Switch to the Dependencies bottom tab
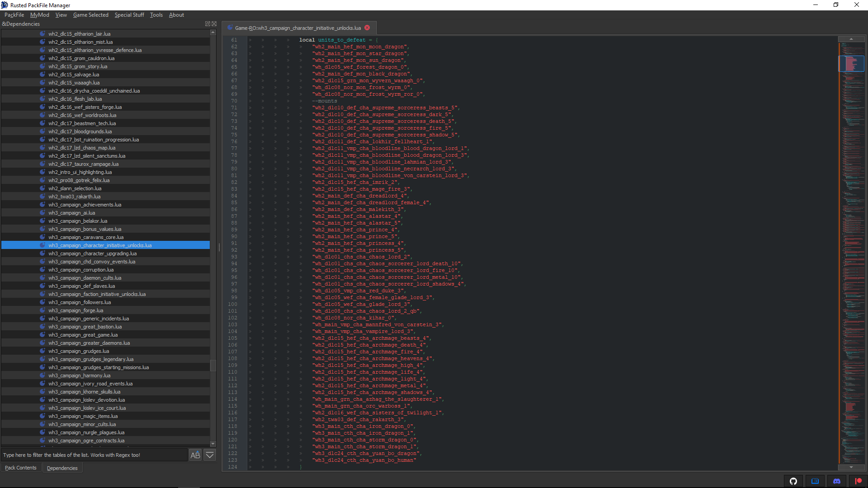868x488 pixels. click(62, 468)
